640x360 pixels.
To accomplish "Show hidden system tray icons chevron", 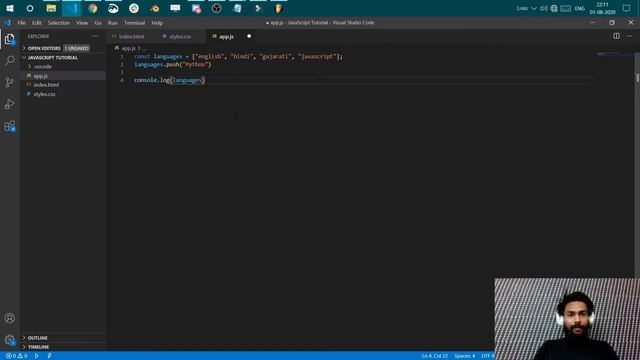I will [x=533, y=8].
